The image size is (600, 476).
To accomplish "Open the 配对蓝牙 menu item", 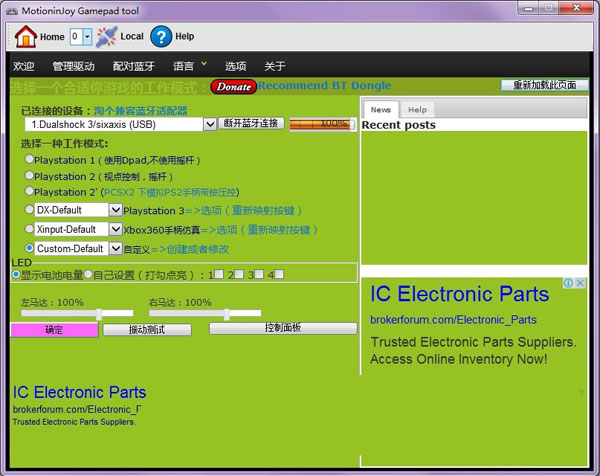I will [x=134, y=66].
